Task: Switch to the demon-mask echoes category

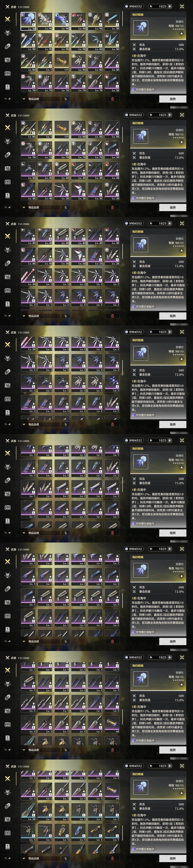Action: pyautogui.click(x=7, y=33)
